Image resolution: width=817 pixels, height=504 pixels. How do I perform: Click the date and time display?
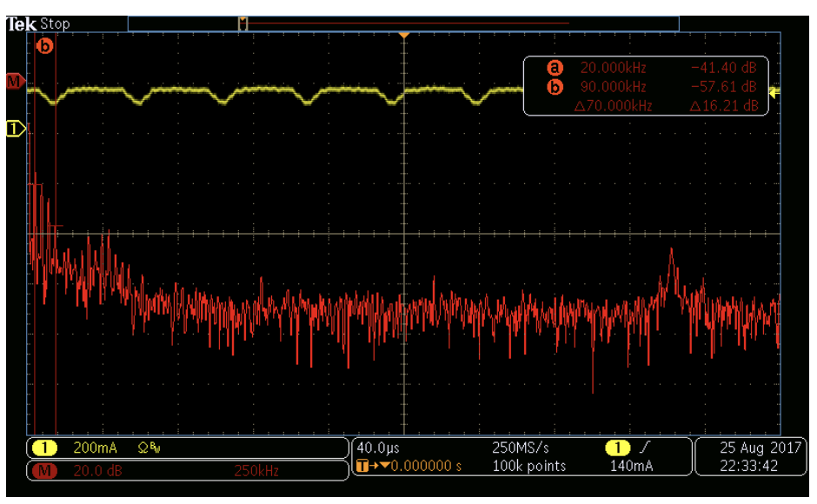click(749, 457)
